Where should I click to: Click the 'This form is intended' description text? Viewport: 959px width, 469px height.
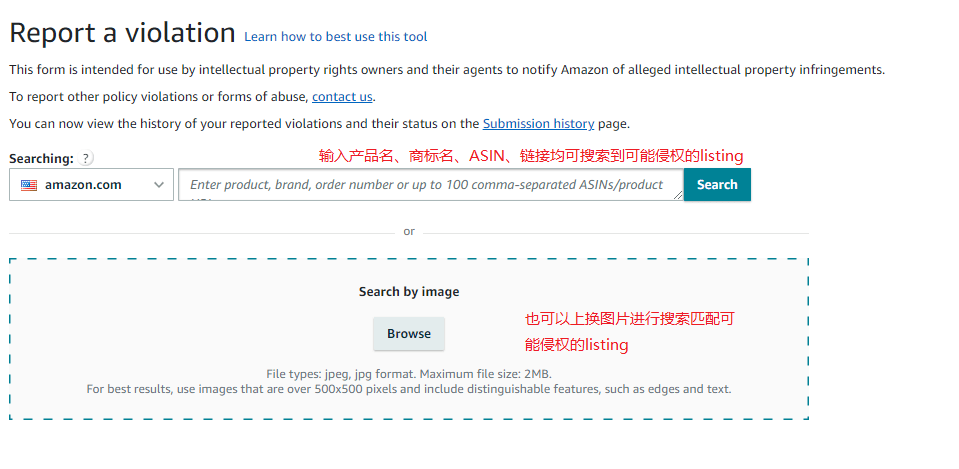[x=446, y=70]
